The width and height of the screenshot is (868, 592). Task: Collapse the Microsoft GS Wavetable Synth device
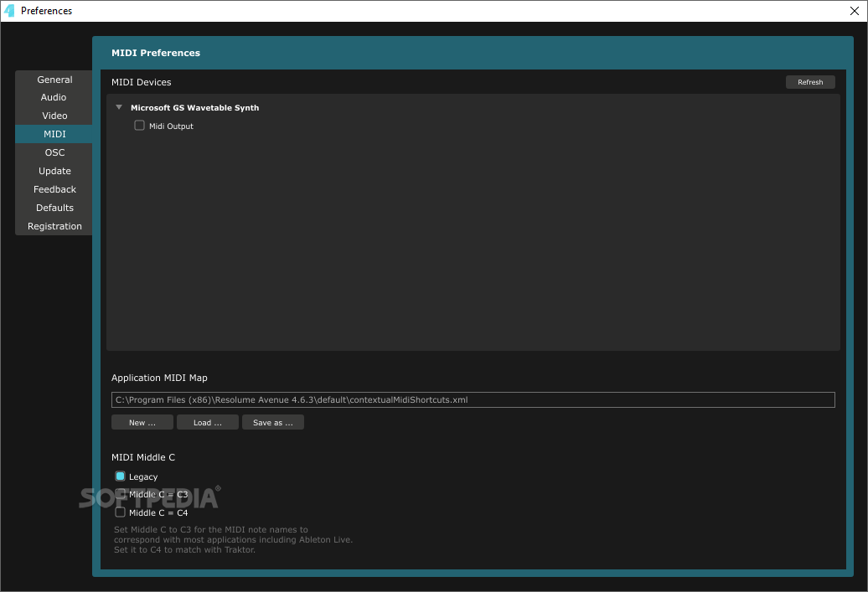point(119,107)
